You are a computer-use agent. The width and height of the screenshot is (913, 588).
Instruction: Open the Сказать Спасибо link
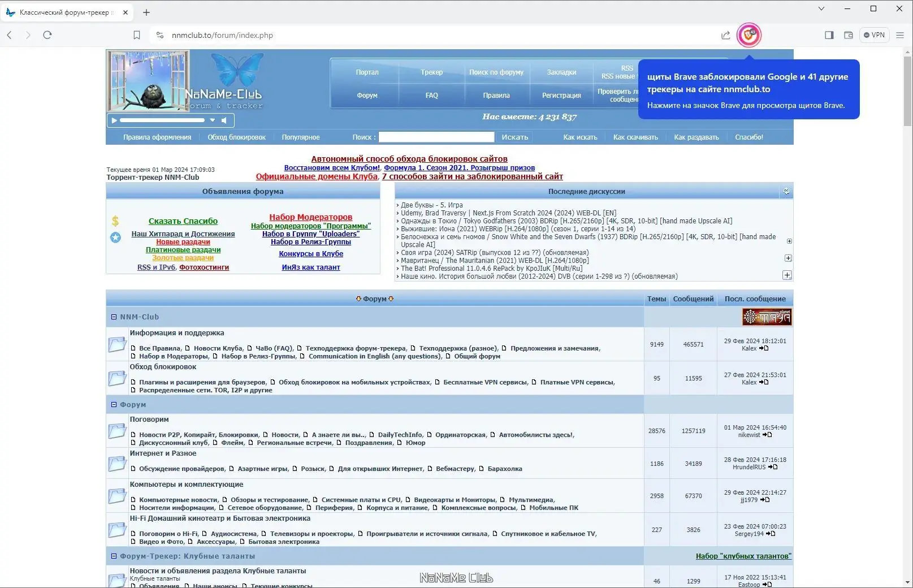(183, 221)
